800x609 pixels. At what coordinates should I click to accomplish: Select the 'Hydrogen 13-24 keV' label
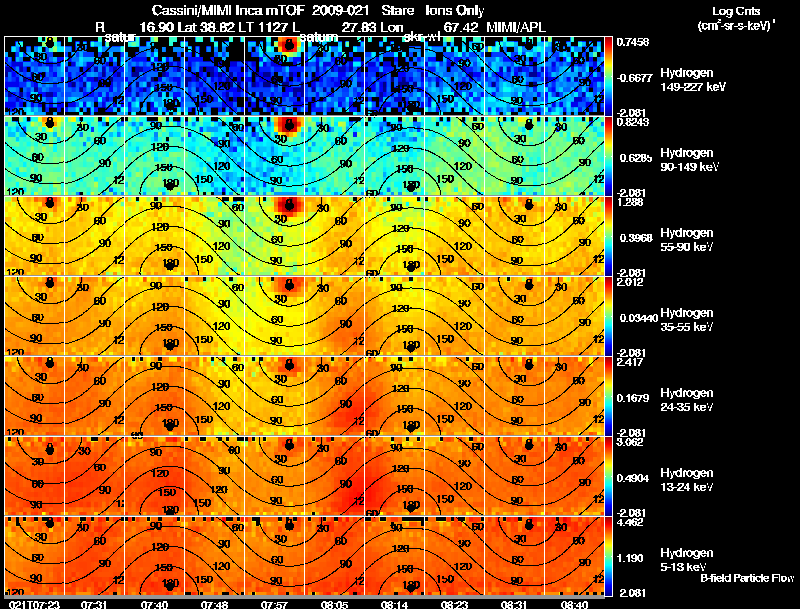(x=687, y=479)
